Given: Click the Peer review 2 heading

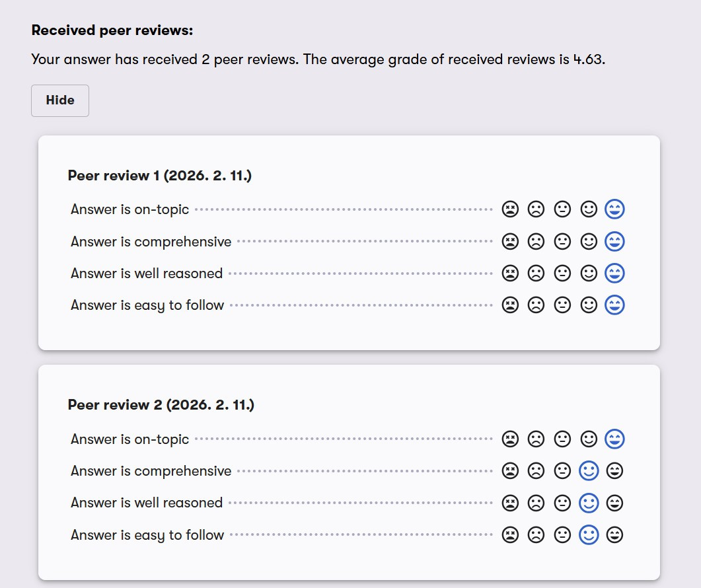Looking at the screenshot, I should point(161,405).
